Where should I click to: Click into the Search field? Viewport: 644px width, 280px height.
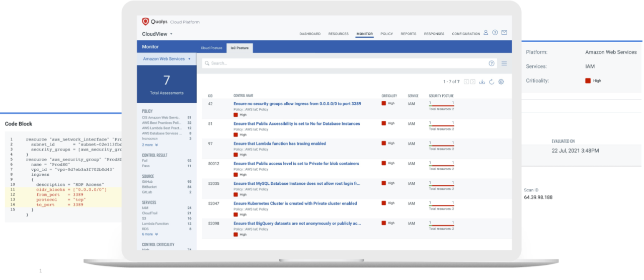coord(342,63)
